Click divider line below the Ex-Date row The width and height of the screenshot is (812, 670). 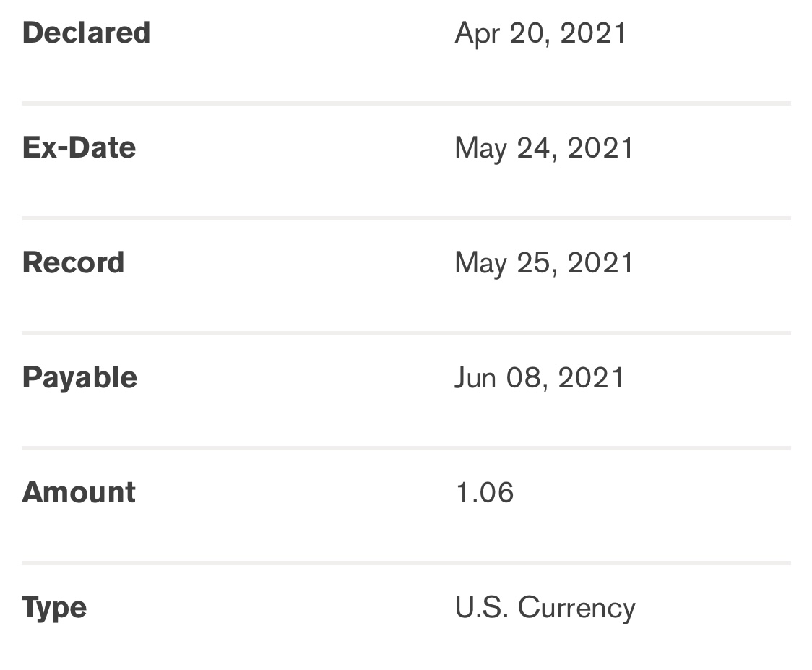[406, 218]
